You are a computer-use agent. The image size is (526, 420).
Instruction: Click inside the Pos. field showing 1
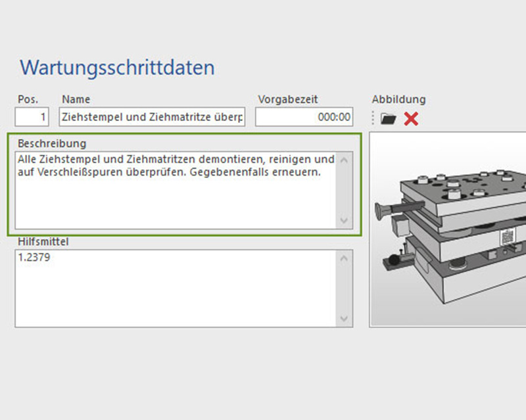click(32, 117)
